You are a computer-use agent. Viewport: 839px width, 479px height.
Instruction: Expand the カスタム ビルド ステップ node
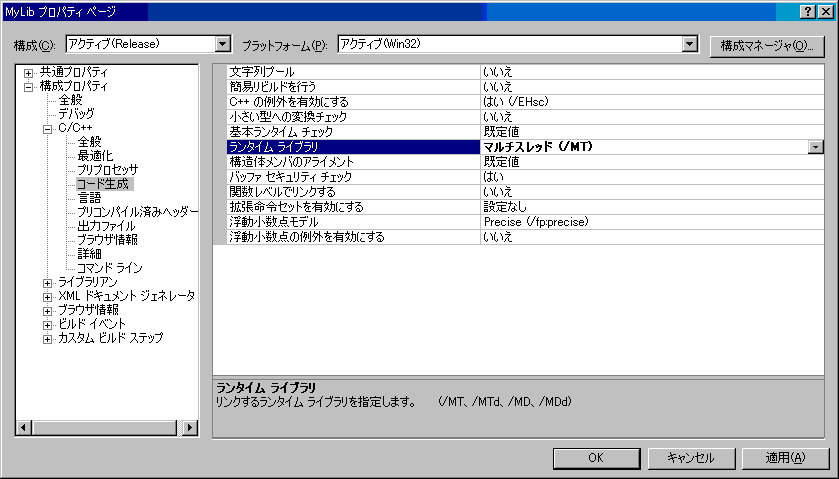(47, 339)
